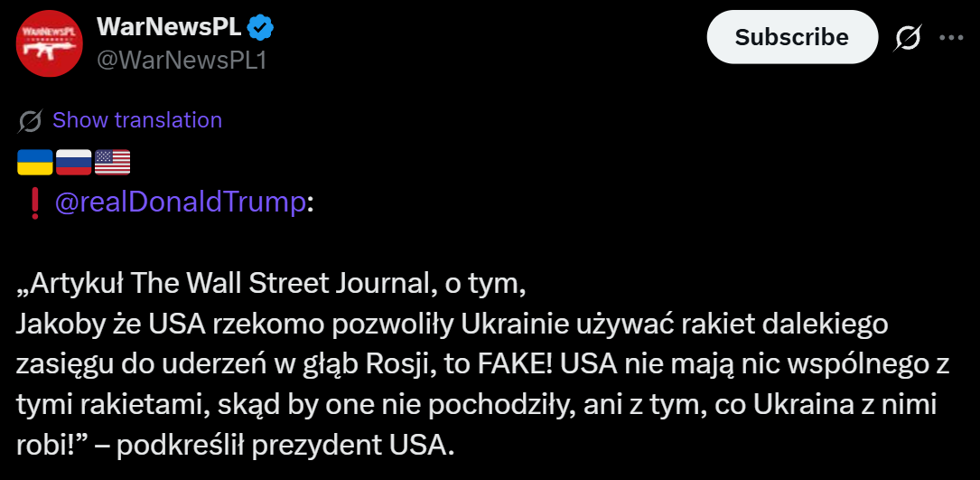The height and width of the screenshot is (480, 980).
Task: Click the red exclamation mark emoji
Action: pos(35,204)
